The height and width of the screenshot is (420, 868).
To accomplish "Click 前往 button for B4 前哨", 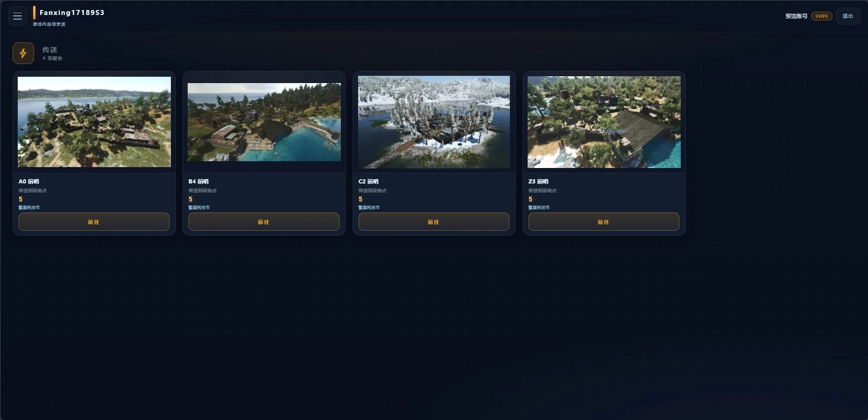I will point(264,222).
